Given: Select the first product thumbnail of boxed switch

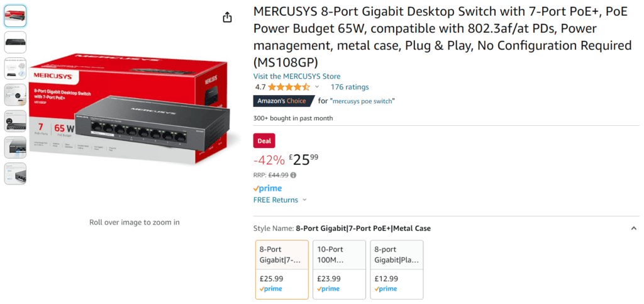Looking at the screenshot, I should point(15,16).
